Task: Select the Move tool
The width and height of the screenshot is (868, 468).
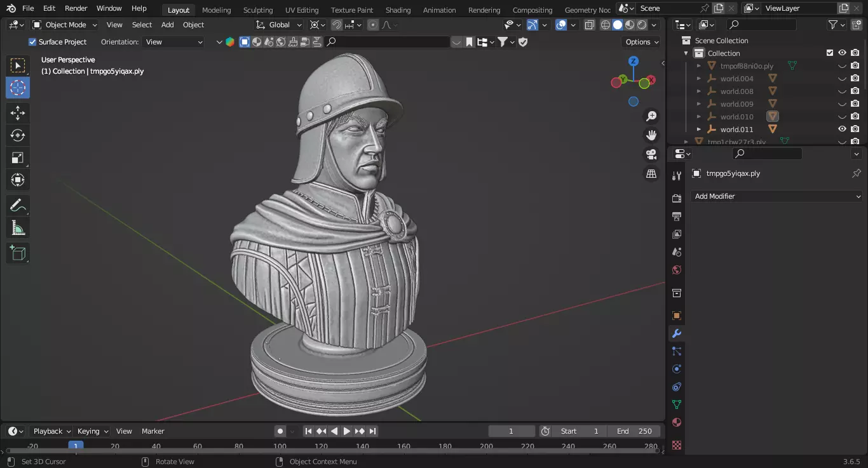Action: (18, 113)
